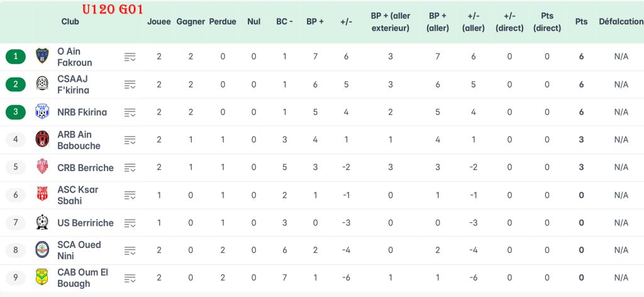Expand details list for CRB Berriche

pyautogui.click(x=130, y=168)
